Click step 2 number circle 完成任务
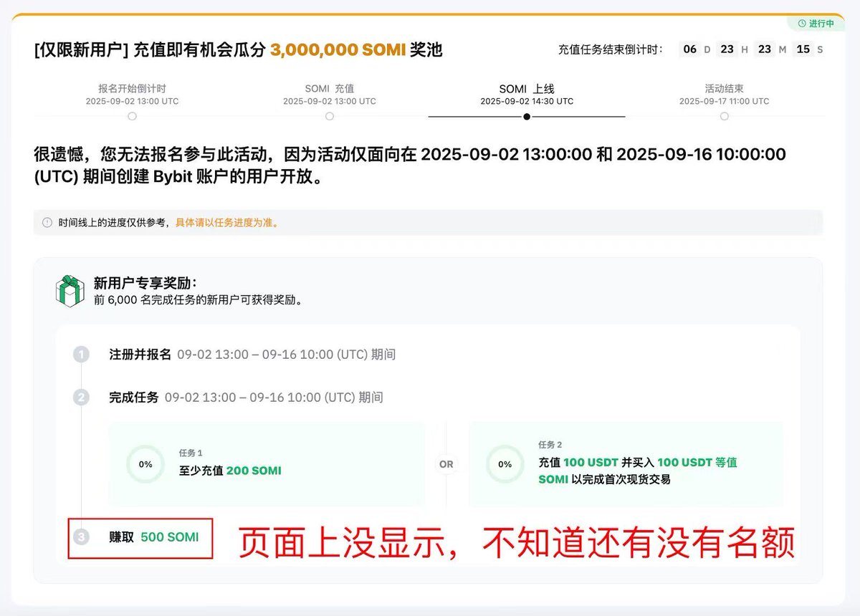This screenshot has width=860, height=616. (x=81, y=397)
